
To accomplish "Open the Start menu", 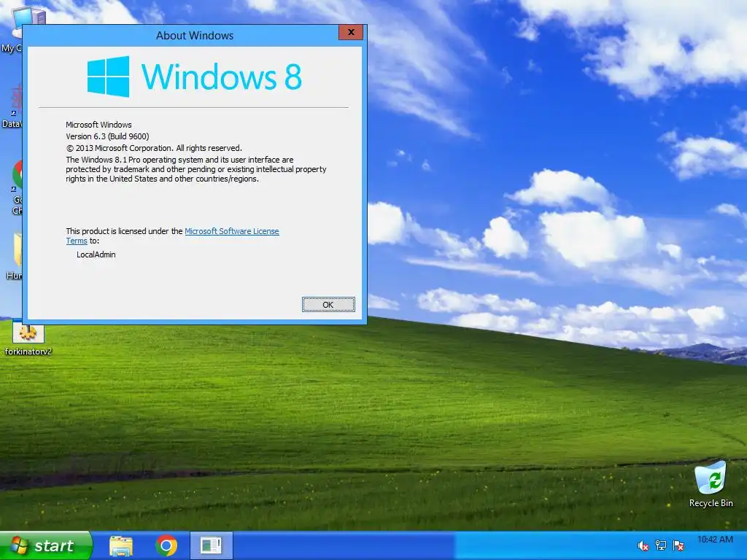I will (45, 545).
